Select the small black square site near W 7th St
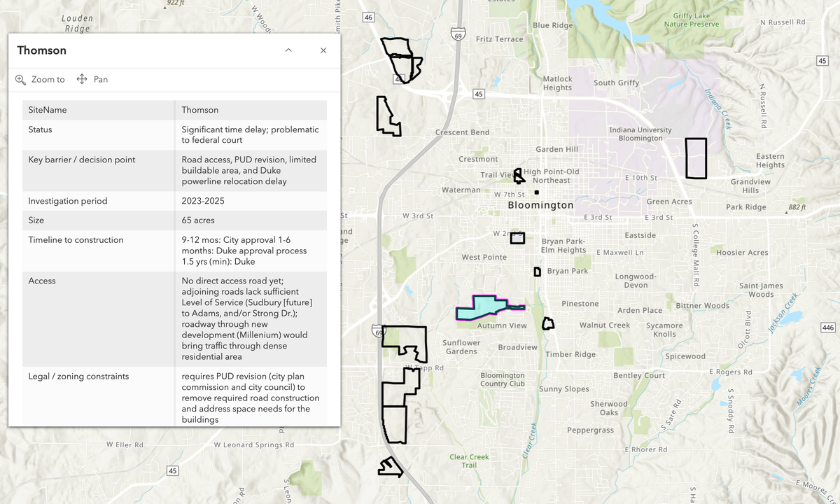 pyautogui.click(x=537, y=192)
